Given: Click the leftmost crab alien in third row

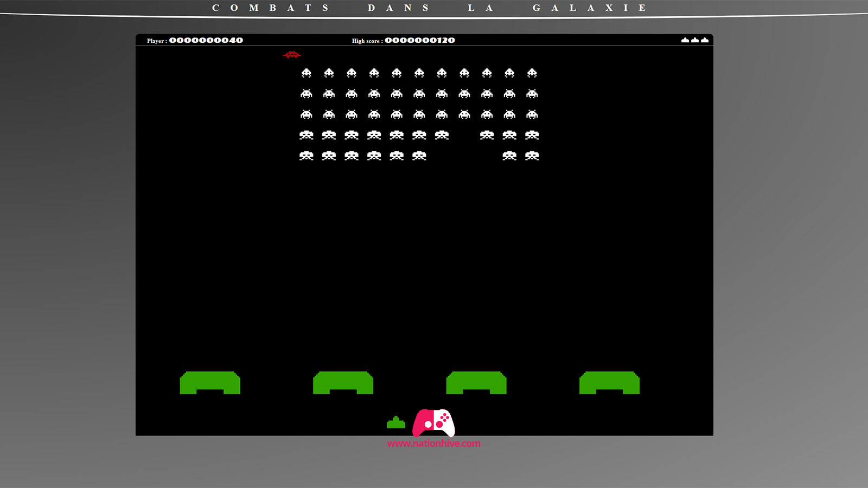Looking at the screenshot, I should click(x=307, y=114).
